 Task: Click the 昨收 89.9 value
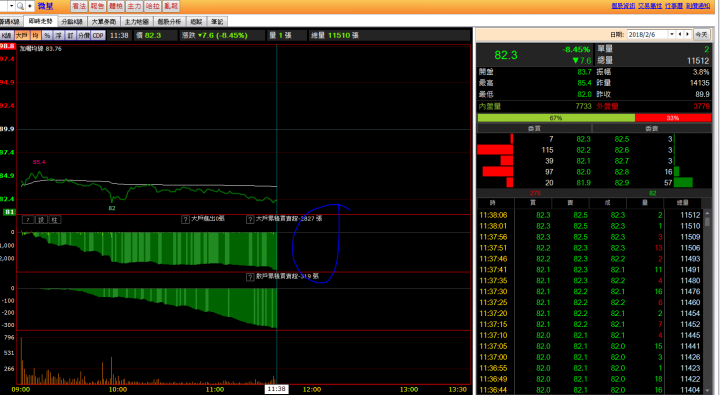702,94
